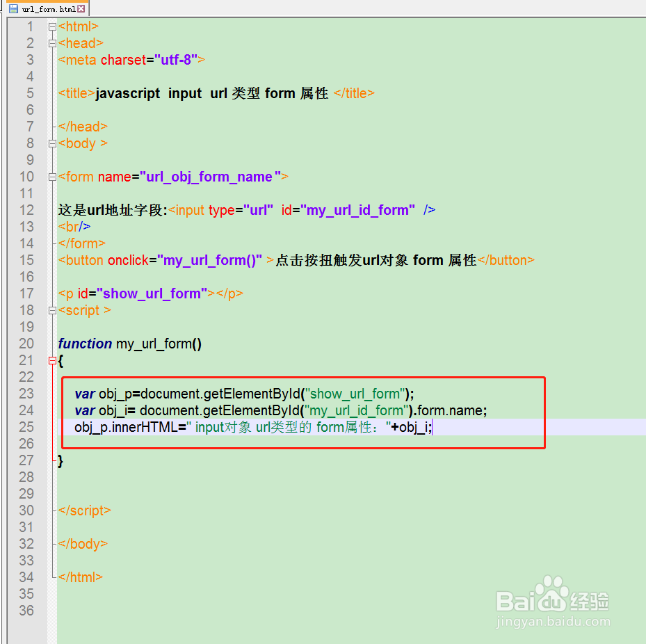Screen dimensions: 646x644
Task: Click the onclick "my_url_form()" value
Action: [x=210, y=261]
